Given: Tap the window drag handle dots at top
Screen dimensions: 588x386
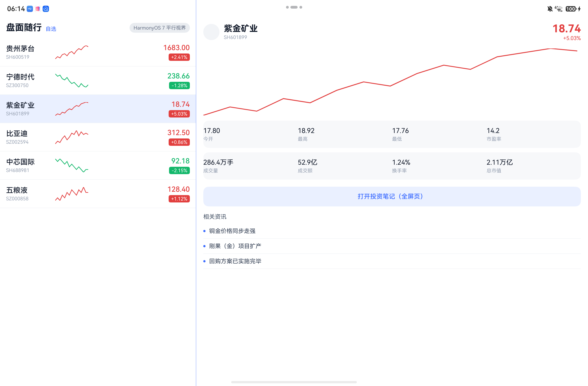Looking at the screenshot, I should click(x=294, y=7).
